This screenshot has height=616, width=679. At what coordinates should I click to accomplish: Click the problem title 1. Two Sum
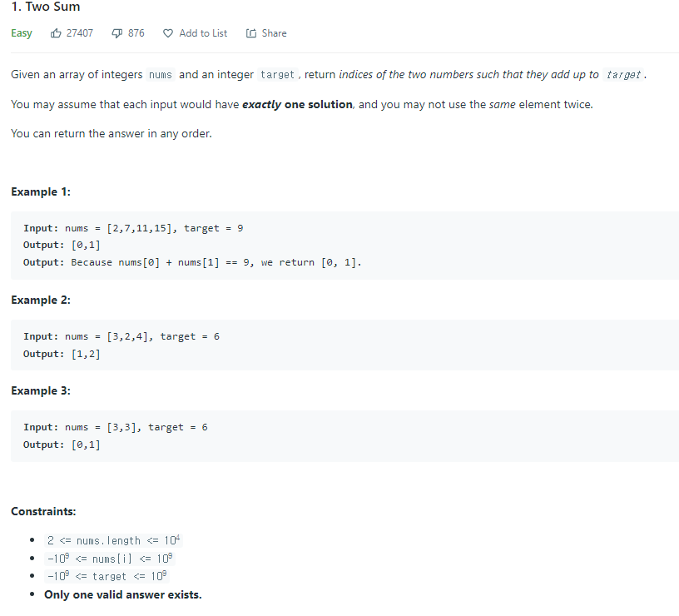tap(46, 7)
